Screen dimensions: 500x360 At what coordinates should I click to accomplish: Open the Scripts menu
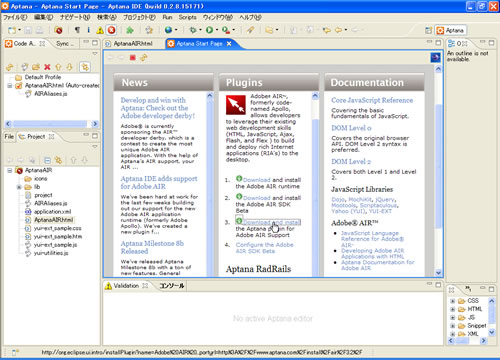pos(187,17)
